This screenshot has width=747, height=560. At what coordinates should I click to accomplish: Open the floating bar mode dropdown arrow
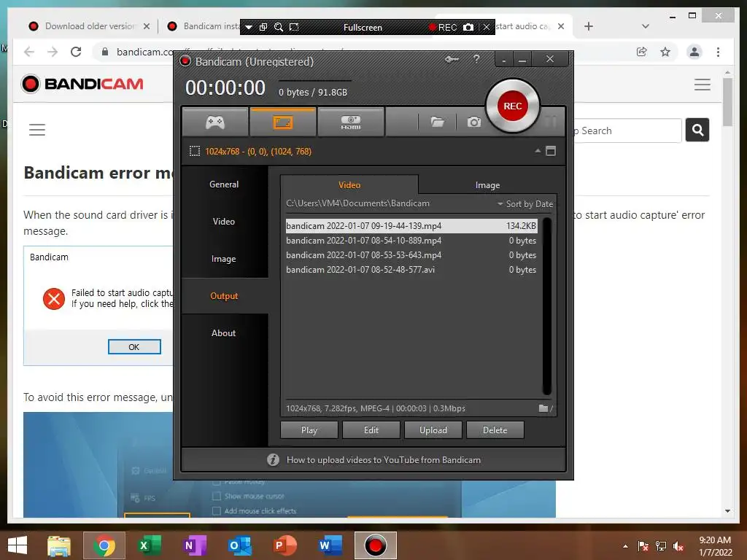coord(248,28)
